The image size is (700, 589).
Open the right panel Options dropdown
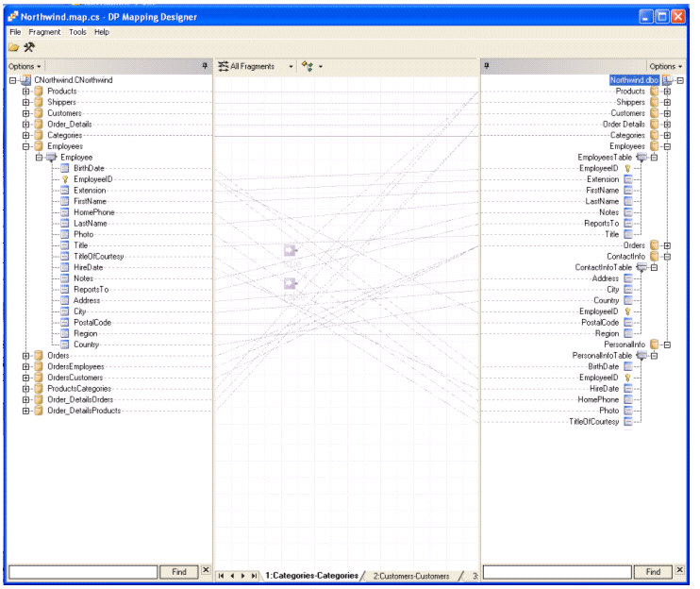666,66
